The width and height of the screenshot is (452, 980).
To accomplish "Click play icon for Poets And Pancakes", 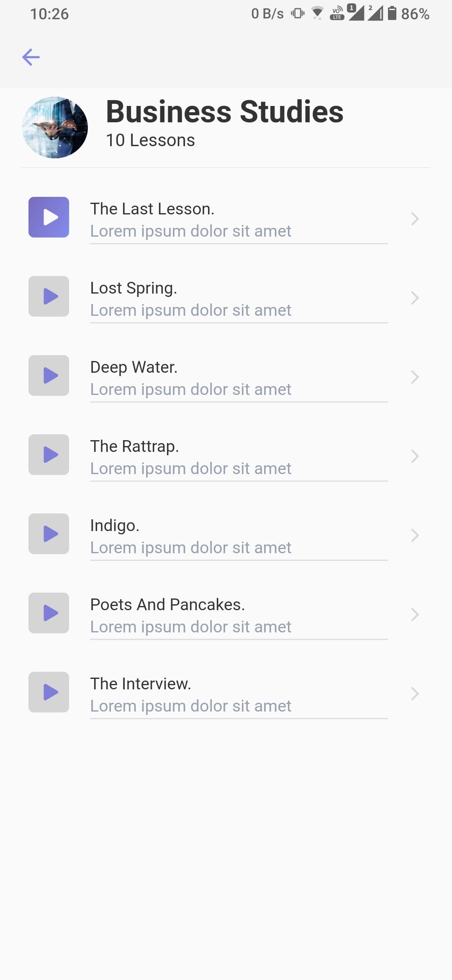I will 49,613.
